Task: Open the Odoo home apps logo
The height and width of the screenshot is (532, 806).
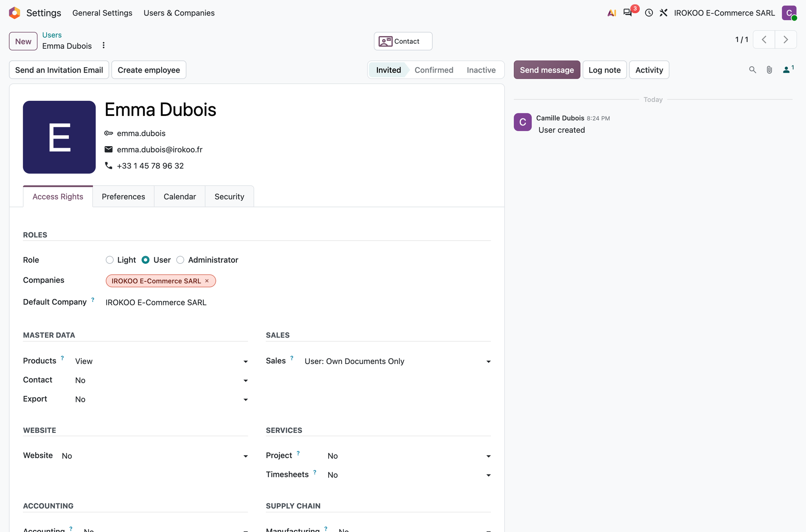Action: tap(15, 13)
